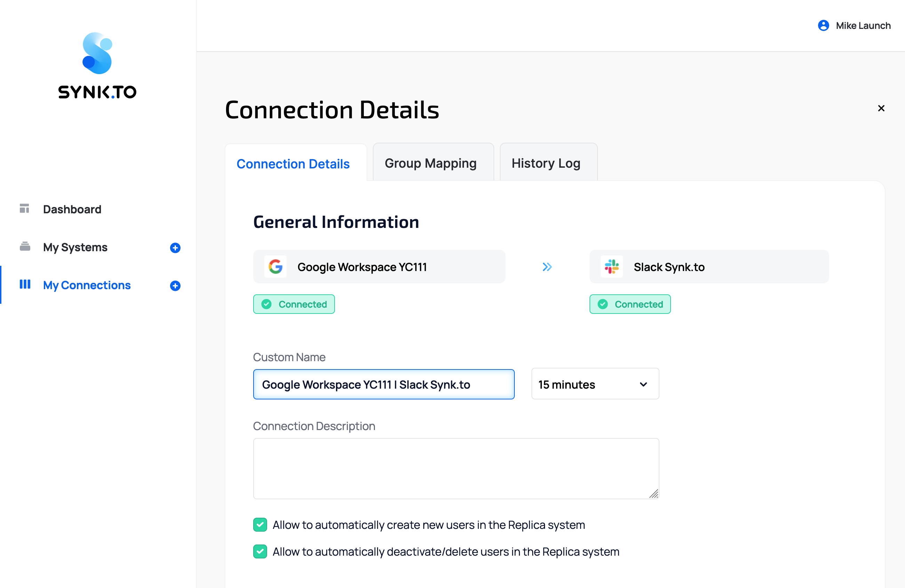This screenshot has height=588, width=905.
Task: Open the History Log tab
Action: coord(546,163)
